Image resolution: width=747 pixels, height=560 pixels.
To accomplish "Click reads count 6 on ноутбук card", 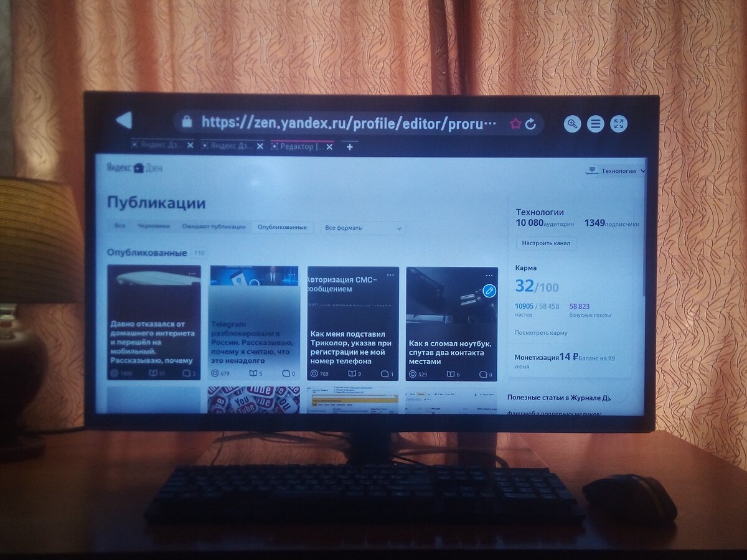I will (x=453, y=375).
